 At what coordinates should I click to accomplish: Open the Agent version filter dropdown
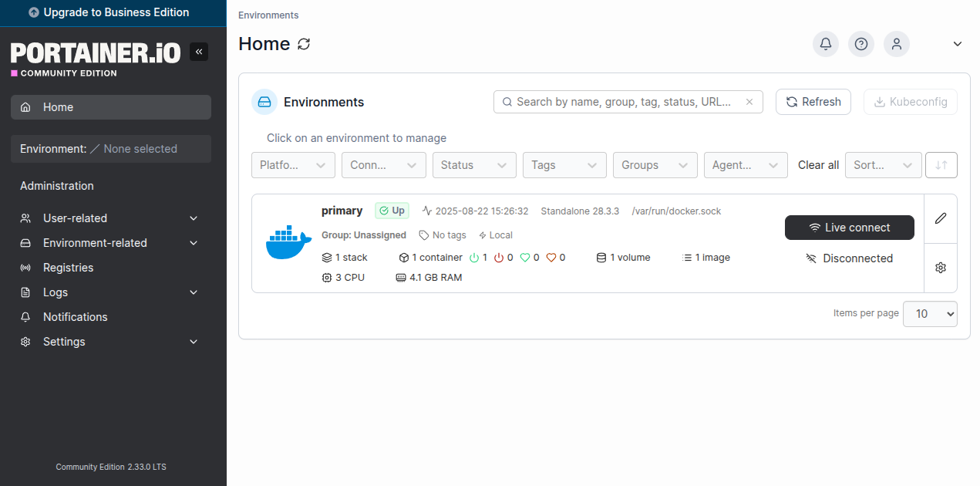click(746, 165)
